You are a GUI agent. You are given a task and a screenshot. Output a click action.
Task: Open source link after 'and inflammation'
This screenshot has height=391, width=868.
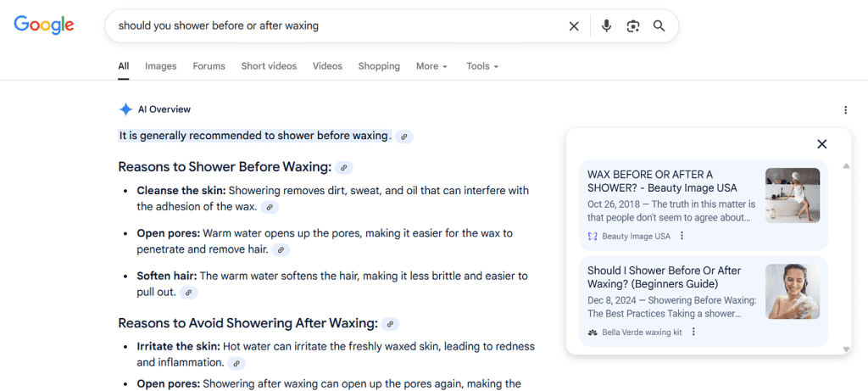[236, 364]
